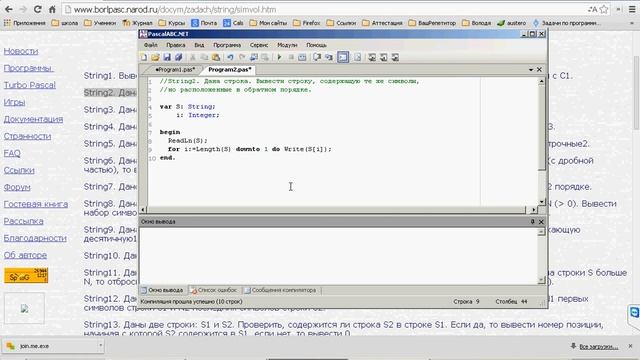640x360 pixels.
Task: Open the Мои сайты bookmarks folder
Action: click(268, 23)
